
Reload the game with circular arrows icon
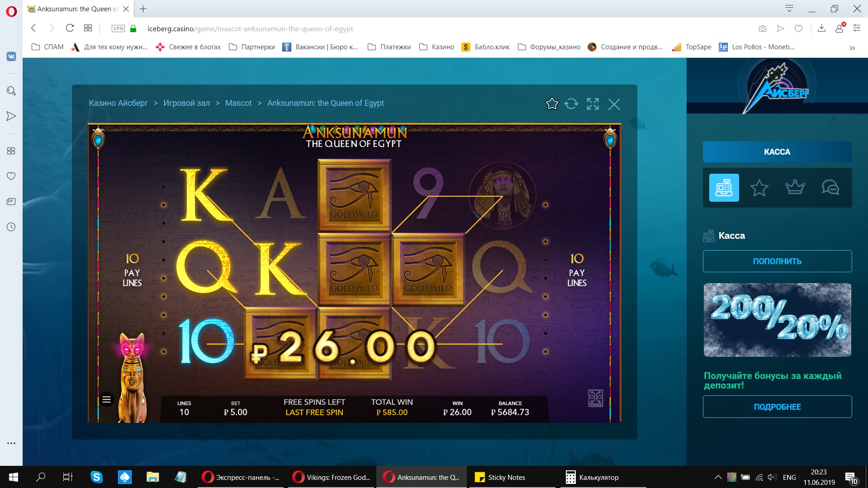[571, 104]
